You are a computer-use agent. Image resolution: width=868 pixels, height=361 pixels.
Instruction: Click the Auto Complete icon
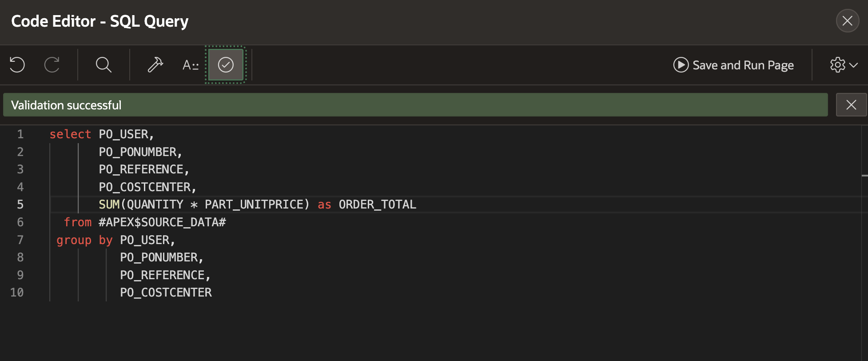coord(191,65)
